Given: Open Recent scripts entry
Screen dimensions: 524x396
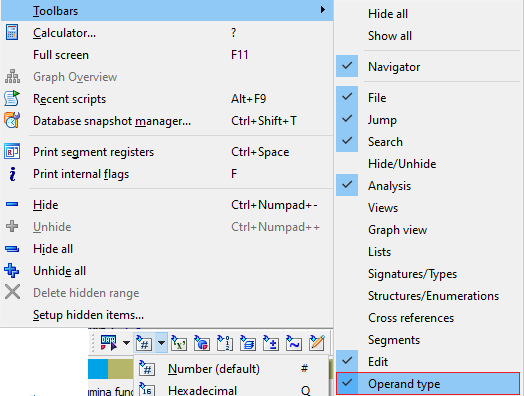Looking at the screenshot, I should click(167, 99).
